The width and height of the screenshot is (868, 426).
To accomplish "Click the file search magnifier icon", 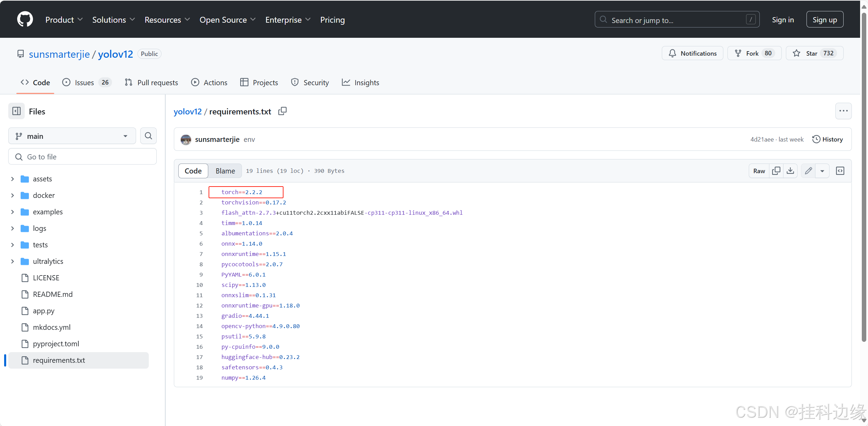I will [148, 136].
